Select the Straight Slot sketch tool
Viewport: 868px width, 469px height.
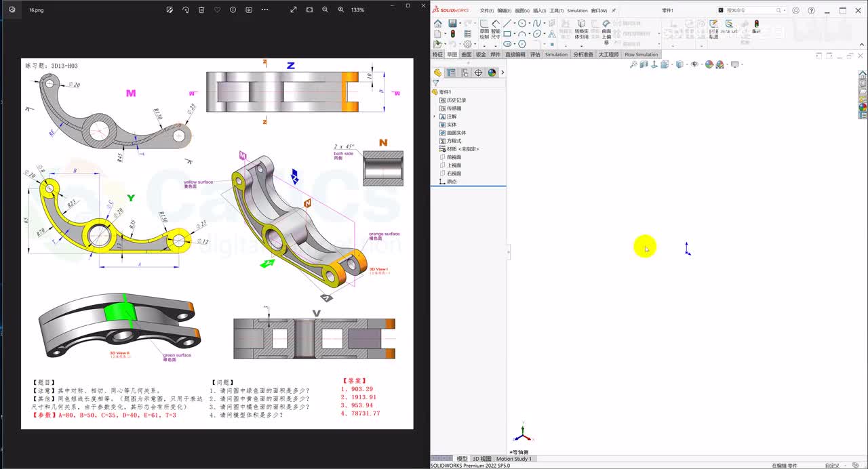click(507, 44)
